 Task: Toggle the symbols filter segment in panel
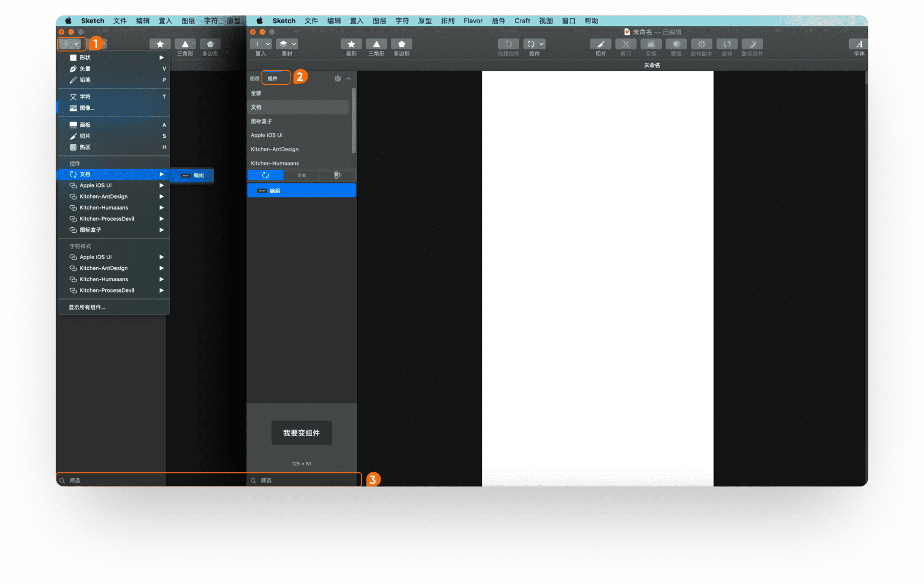tap(266, 175)
